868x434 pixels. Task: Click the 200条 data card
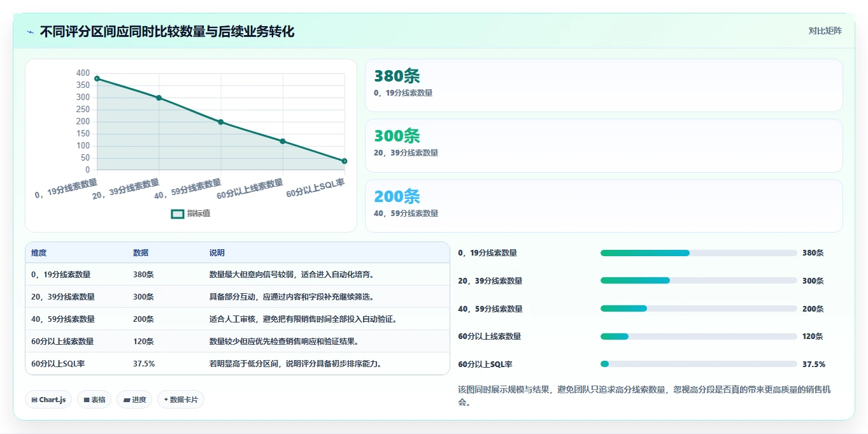(x=604, y=206)
